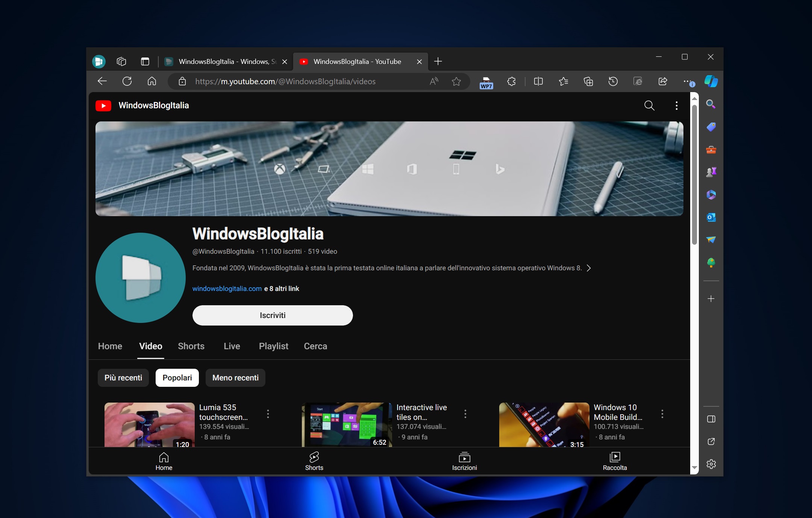Go to browser home page icon
Image resolution: width=812 pixels, height=518 pixels.
pos(152,81)
